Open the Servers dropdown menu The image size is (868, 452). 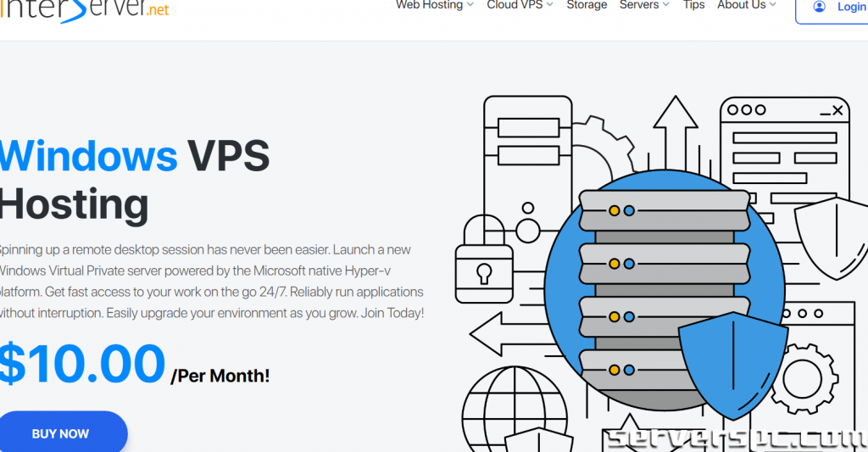[x=644, y=5]
